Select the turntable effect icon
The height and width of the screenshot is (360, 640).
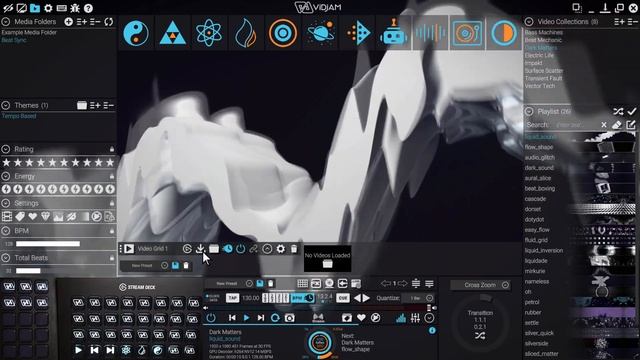click(467, 33)
